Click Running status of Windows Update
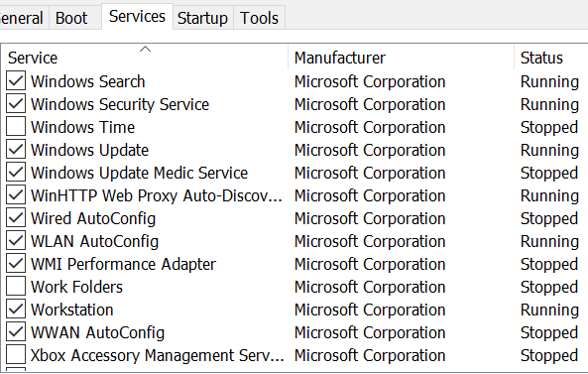The height and width of the screenshot is (374, 588). click(549, 151)
